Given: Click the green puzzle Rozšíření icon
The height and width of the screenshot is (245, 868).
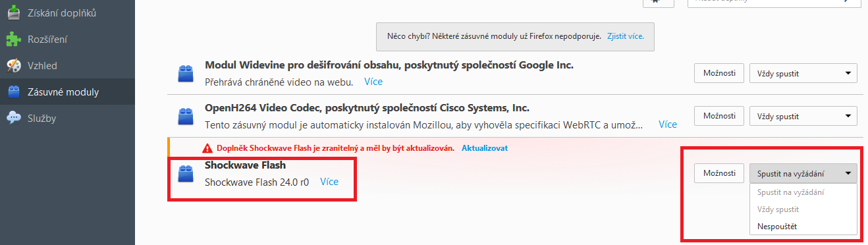Looking at the screenshot, I should click(13, 40).
